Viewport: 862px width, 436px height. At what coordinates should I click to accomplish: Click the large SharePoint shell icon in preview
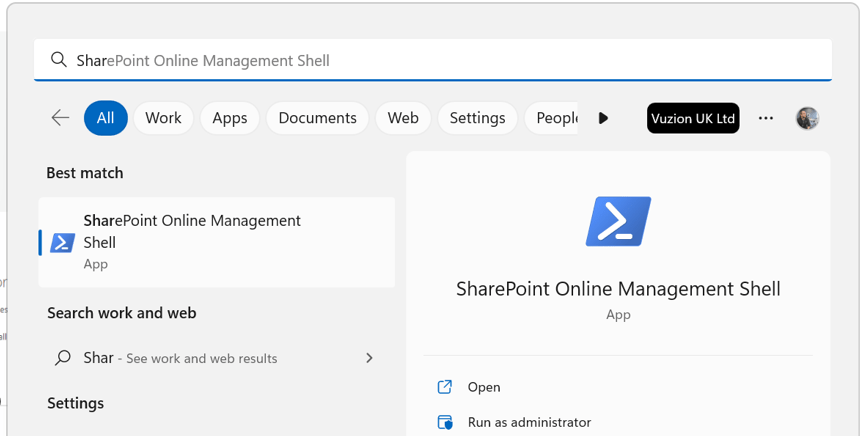pyautogui.click(x=618, y=222)
